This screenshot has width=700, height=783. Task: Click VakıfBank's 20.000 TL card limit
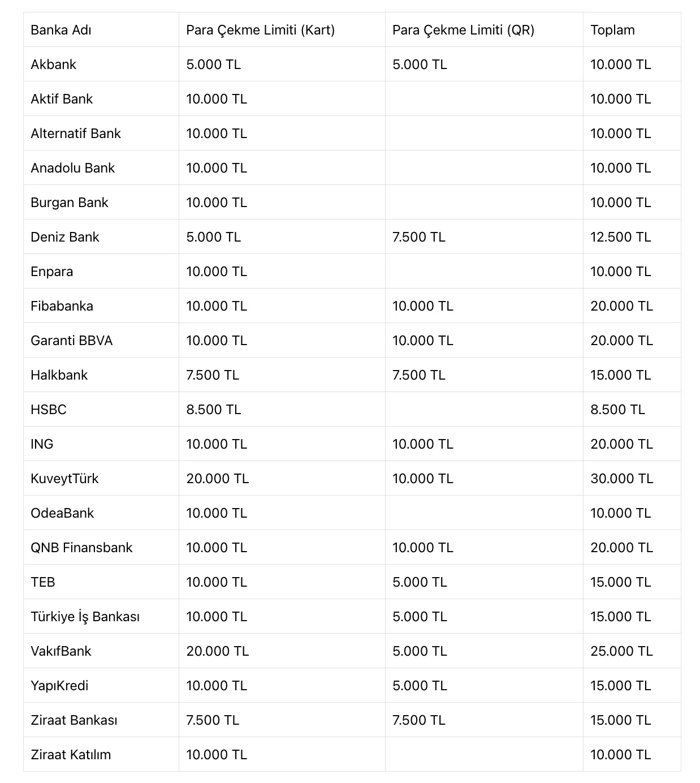point(217,651)
